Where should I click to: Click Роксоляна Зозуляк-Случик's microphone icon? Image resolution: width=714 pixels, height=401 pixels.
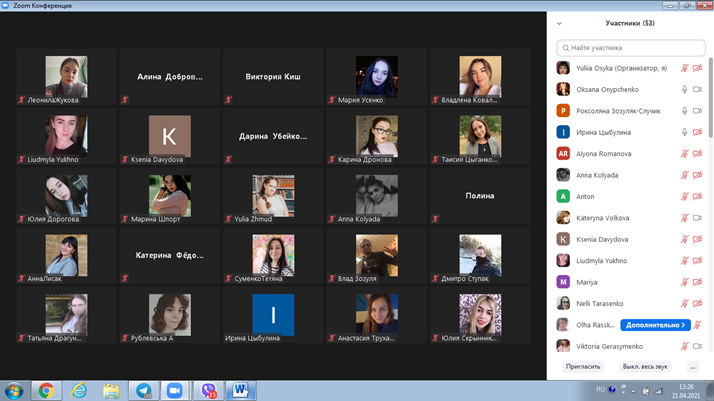(685, 111)
